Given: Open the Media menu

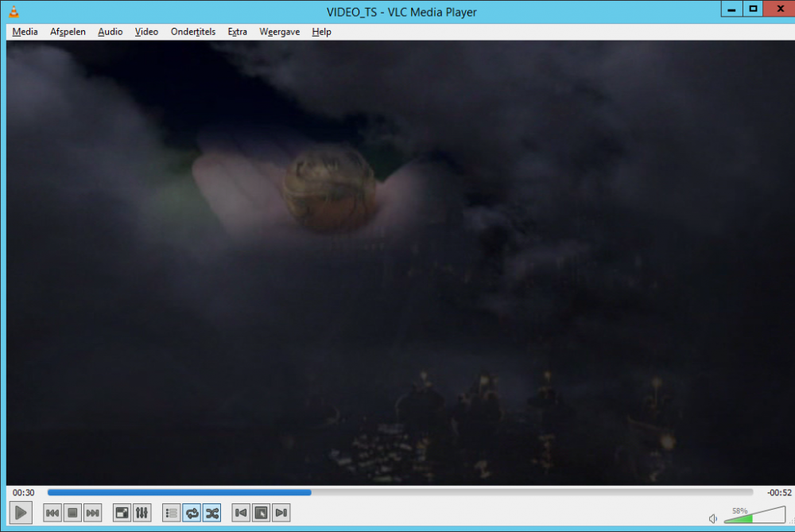Looking at the screenshot, I should pyautogui.click(x=25, y=32).
